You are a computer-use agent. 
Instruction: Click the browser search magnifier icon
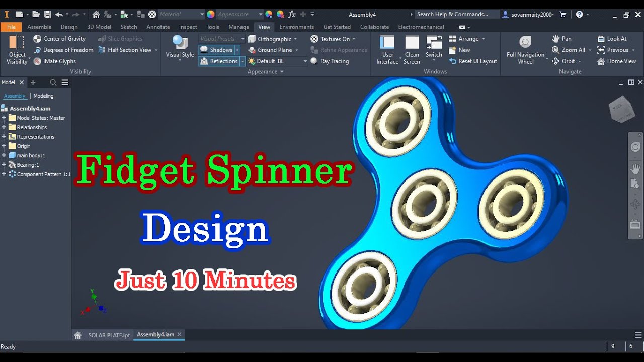53,82
